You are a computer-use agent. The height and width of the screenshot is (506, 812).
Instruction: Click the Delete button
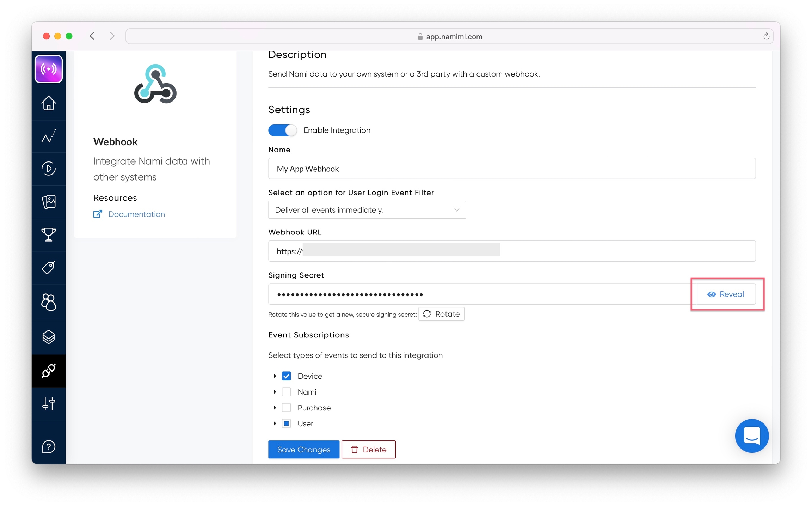[368, 450]
